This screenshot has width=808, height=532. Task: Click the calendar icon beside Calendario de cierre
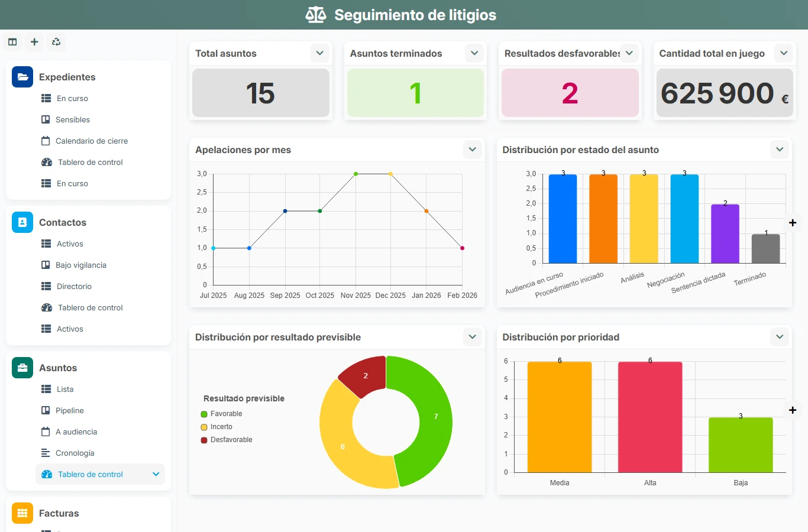[x=46, y=141]
